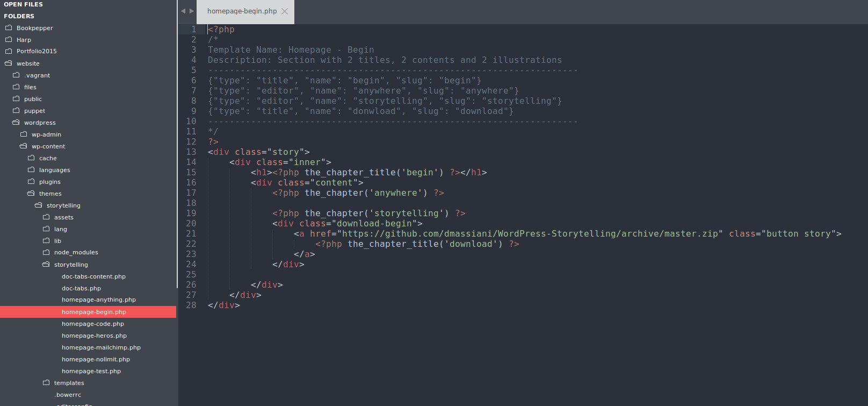Image resolution: width=868 pixels, height=406 pixels.
Task: Click the lang folder icon
Action: pyautogui.click(x=46, y=229)
